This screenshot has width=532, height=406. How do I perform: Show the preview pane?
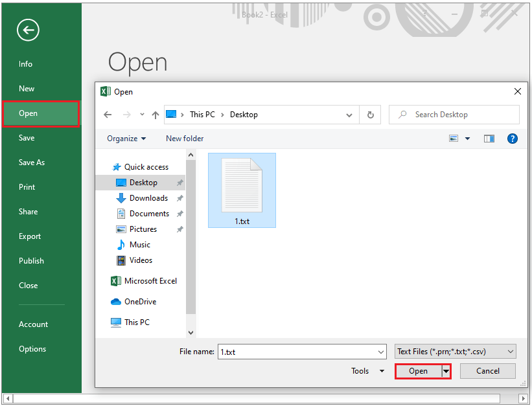tap(489, 139)
